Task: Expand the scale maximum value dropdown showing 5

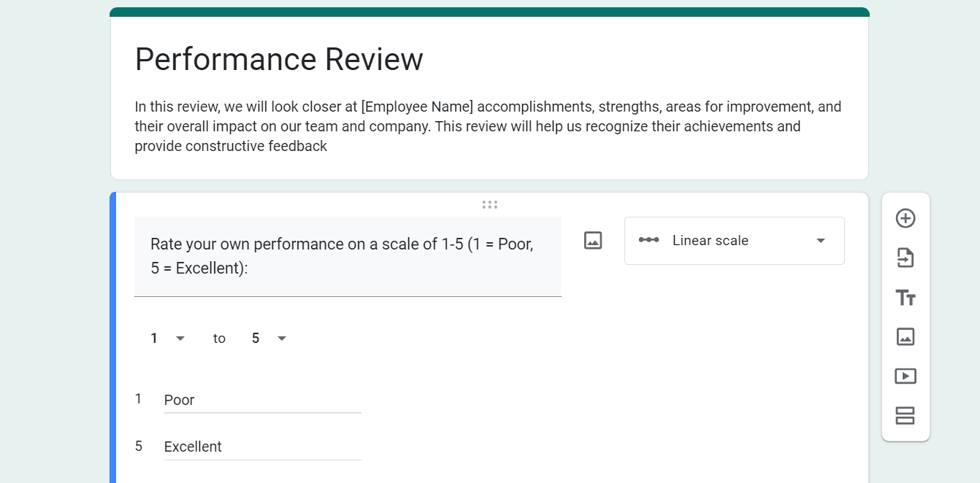Action: 269,339
